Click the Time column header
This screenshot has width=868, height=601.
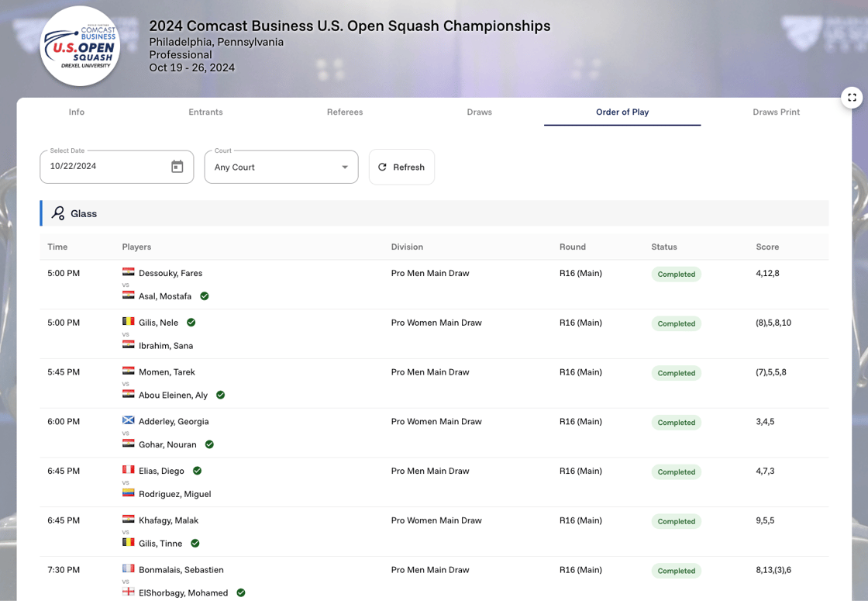coord(57,247)
